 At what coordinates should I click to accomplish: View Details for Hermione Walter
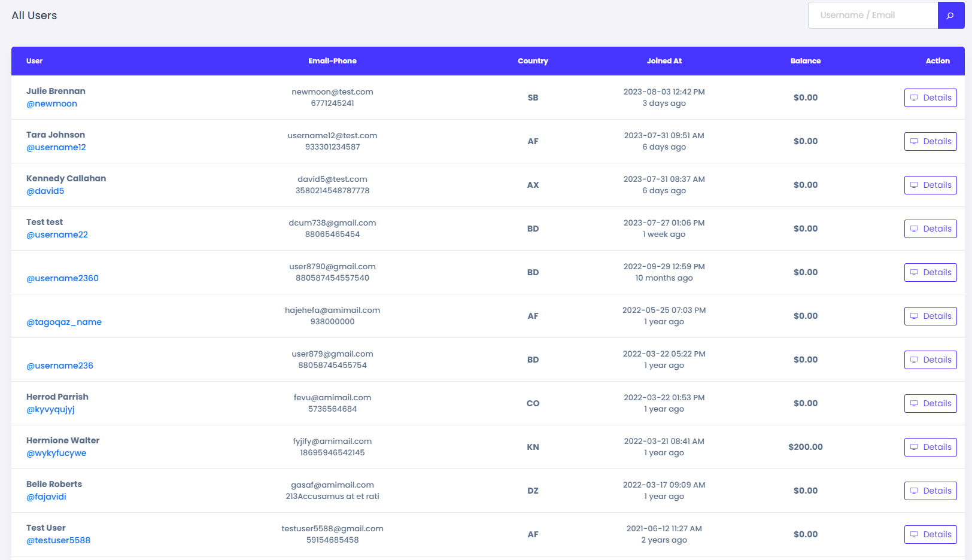[x=930, y=447]
